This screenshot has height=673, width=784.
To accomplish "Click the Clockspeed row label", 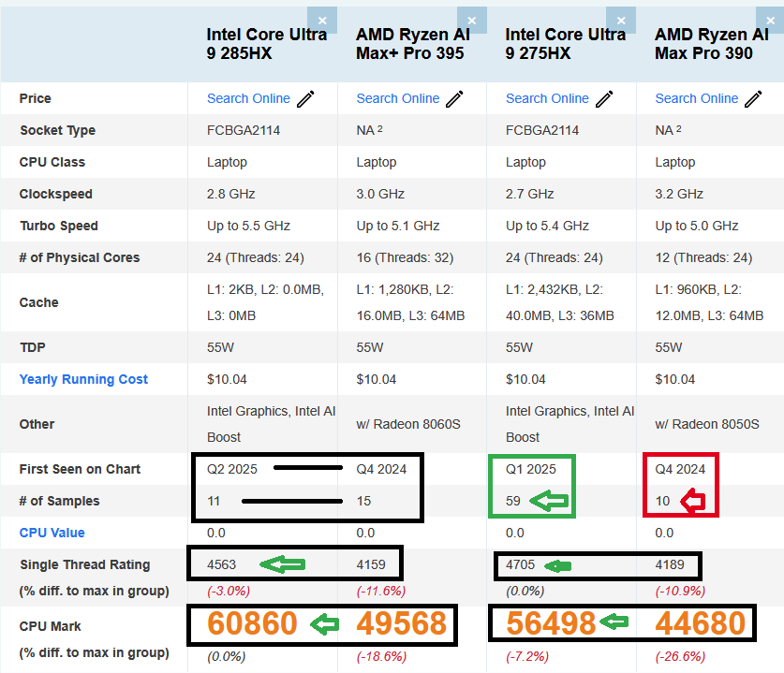I will 56,194.
